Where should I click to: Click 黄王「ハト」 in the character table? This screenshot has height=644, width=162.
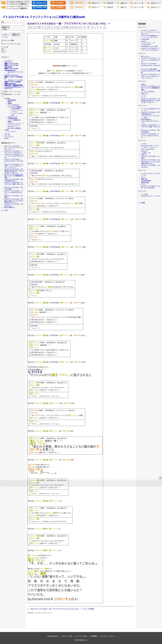point(48,48)
